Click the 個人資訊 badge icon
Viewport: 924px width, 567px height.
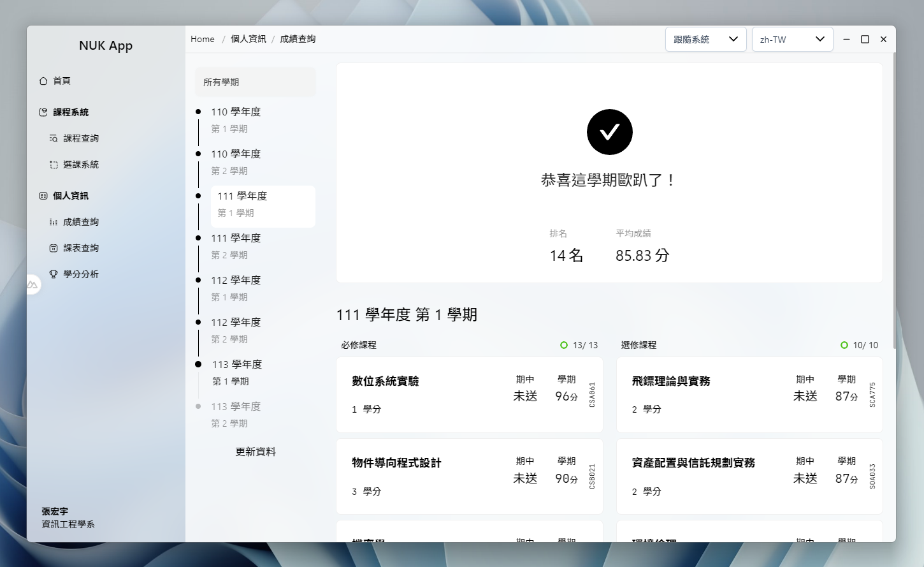pyautogui.click(x=42, y=195)
